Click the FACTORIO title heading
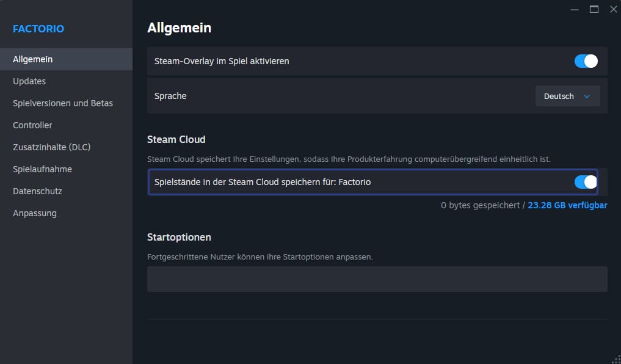Viewport: 621px width, 364px height. click(38, 29)
